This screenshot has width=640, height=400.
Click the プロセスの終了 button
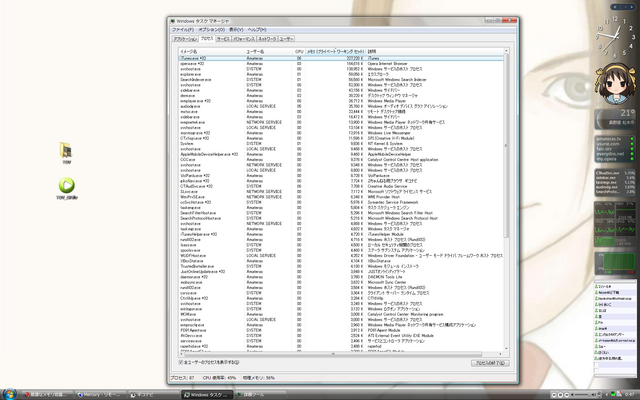(490, 363)
